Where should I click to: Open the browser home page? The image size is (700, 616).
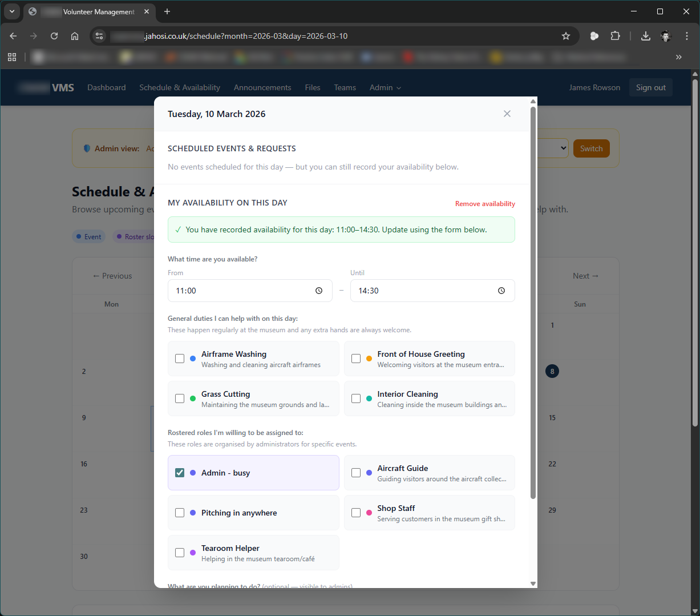(x=75, y=36)
